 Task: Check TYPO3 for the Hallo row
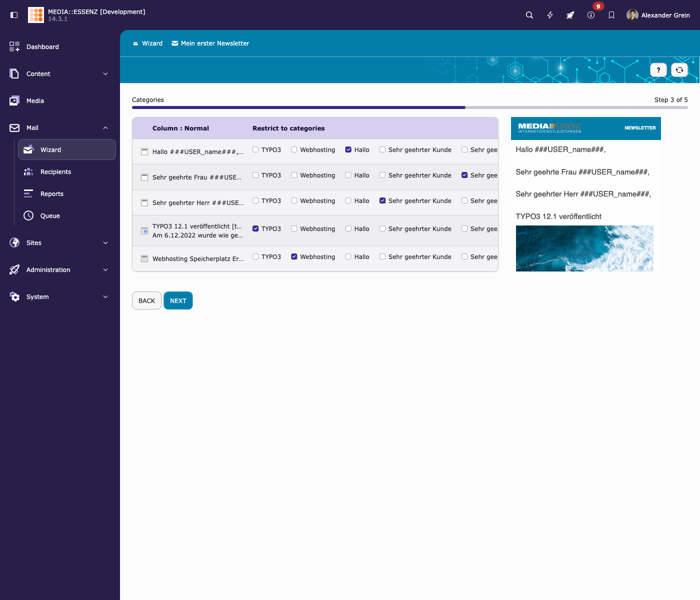tap(255, 149)
